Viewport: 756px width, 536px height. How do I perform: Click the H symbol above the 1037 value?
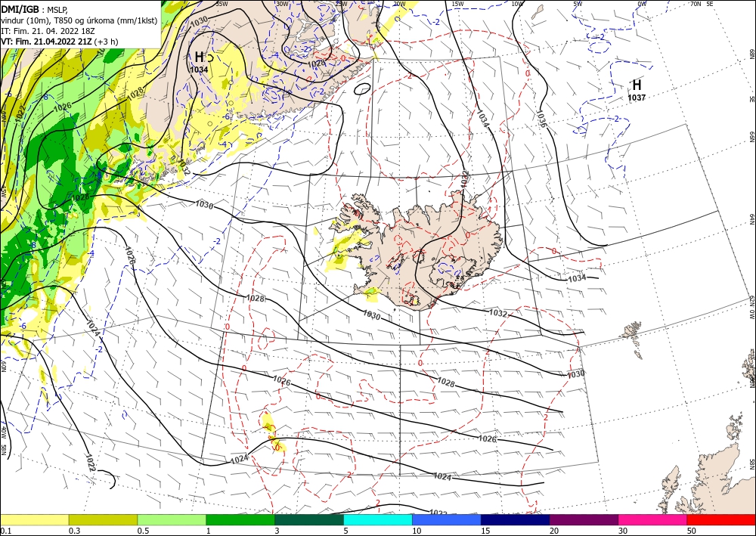[x=637, y=85]
